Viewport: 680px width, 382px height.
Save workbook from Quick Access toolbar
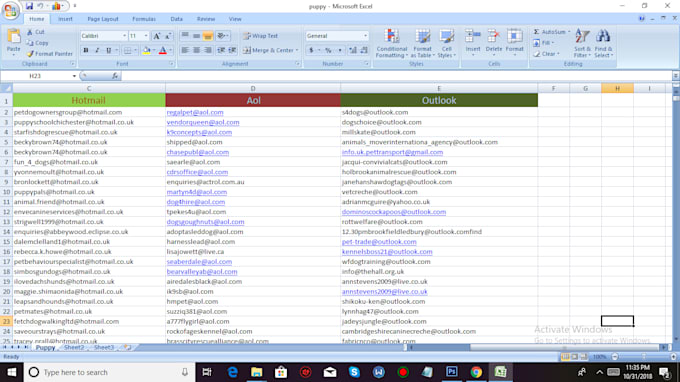click(x=29, y=6)
